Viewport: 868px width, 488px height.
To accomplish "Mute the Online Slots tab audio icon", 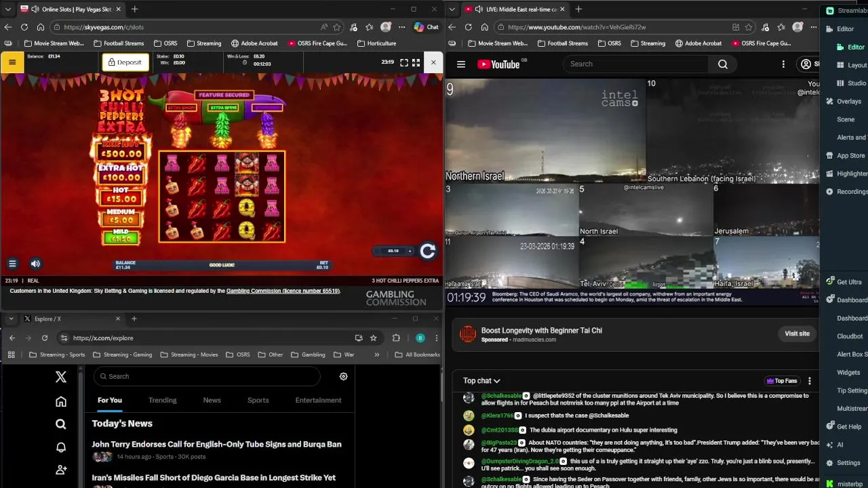I will (35, 9).
